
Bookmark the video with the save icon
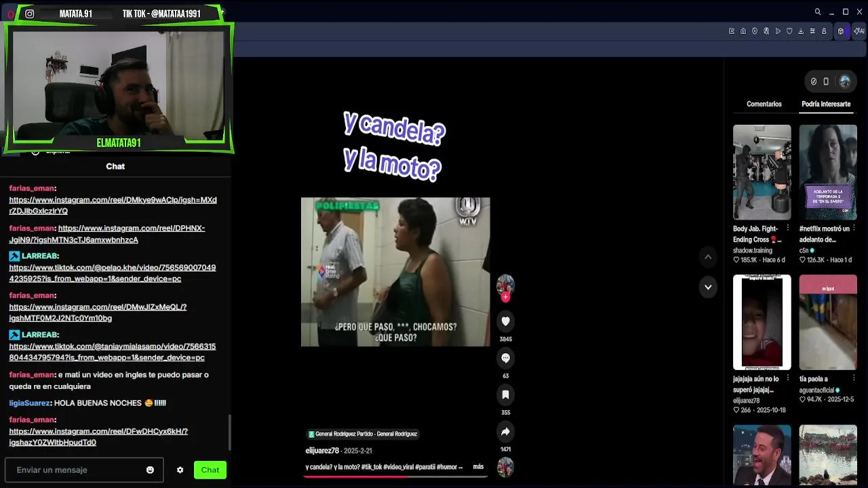505,394
